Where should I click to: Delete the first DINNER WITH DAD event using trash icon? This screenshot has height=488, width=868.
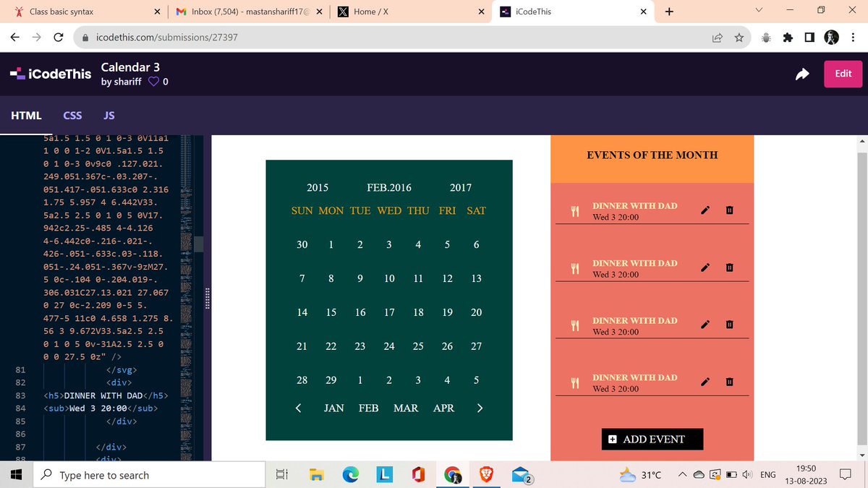point(729,210)
